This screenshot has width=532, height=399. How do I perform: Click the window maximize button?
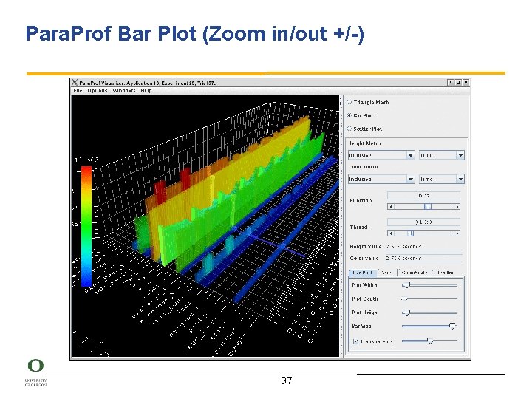click(458, 83)
